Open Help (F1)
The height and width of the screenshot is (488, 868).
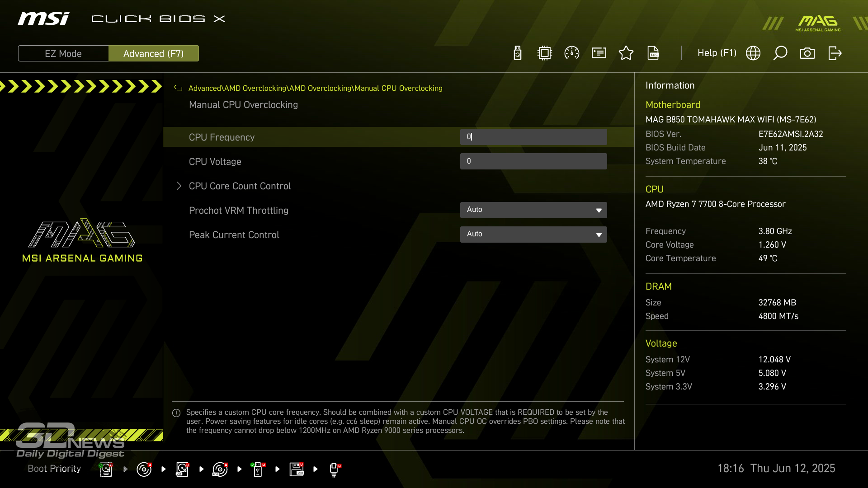pyautogui.click(x=717, y=53)
